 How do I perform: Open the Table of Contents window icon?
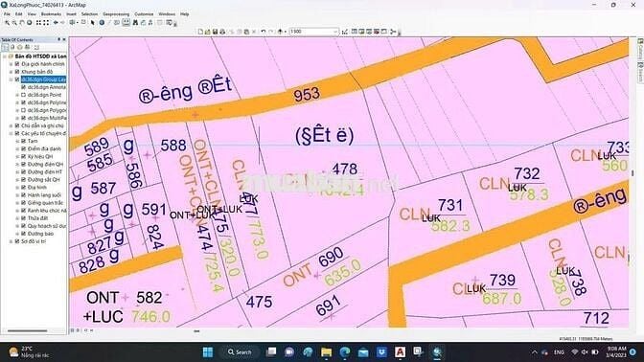(355, 32)
